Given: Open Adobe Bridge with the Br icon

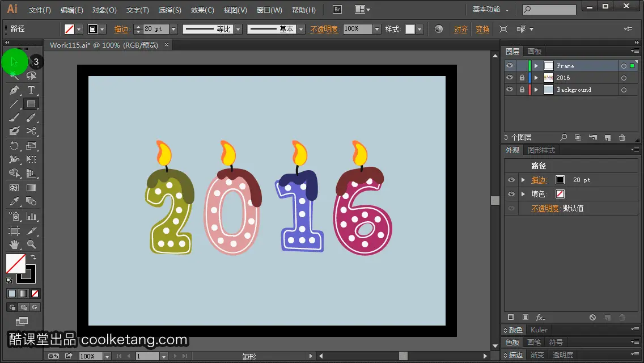Looking at the screenshot, I should 337,10.
